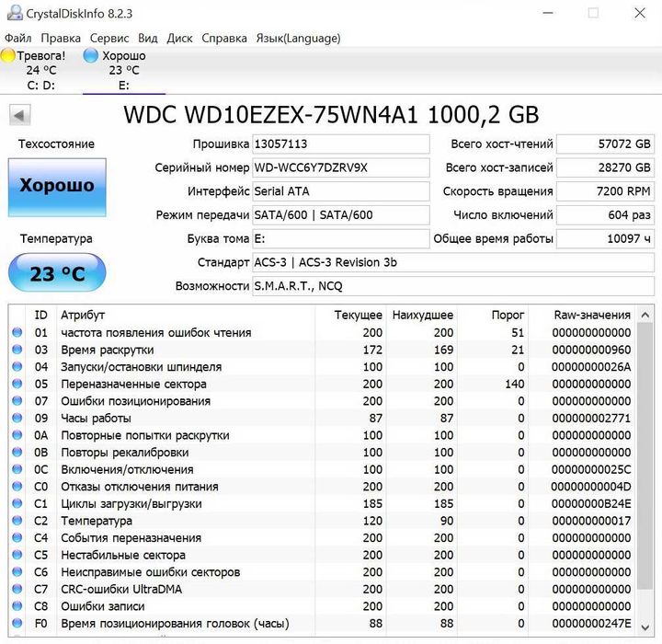
Task: Click total host writes value 28270 GB
Action: pos(605,167)
